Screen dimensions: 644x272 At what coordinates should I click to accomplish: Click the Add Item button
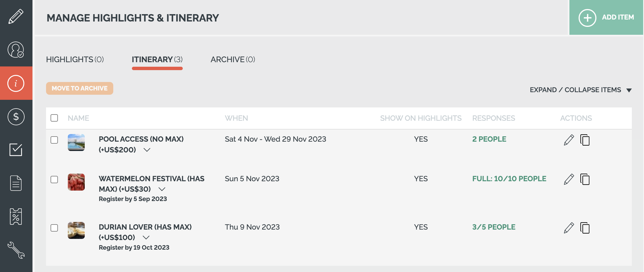606,17
